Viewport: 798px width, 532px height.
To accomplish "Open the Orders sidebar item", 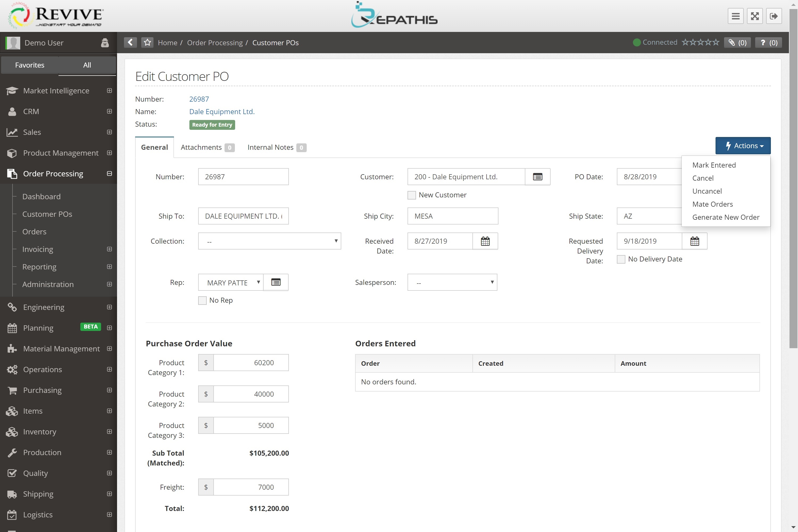I will coord(34,232).
